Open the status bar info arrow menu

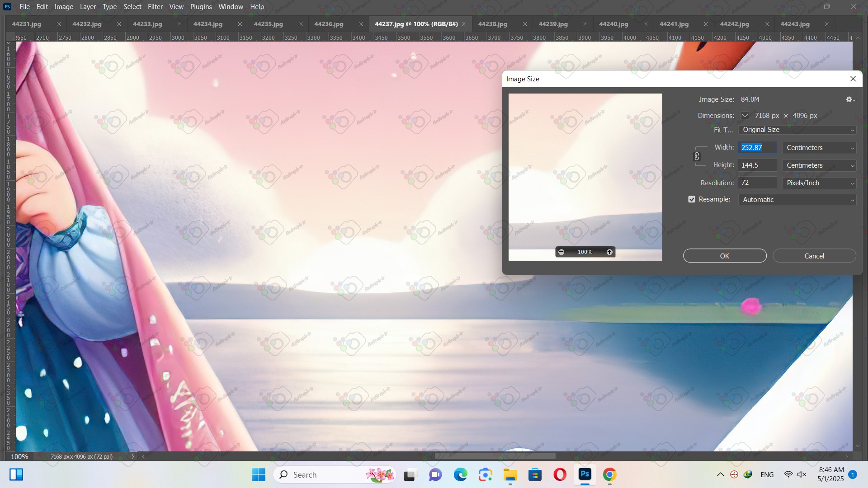133,457
